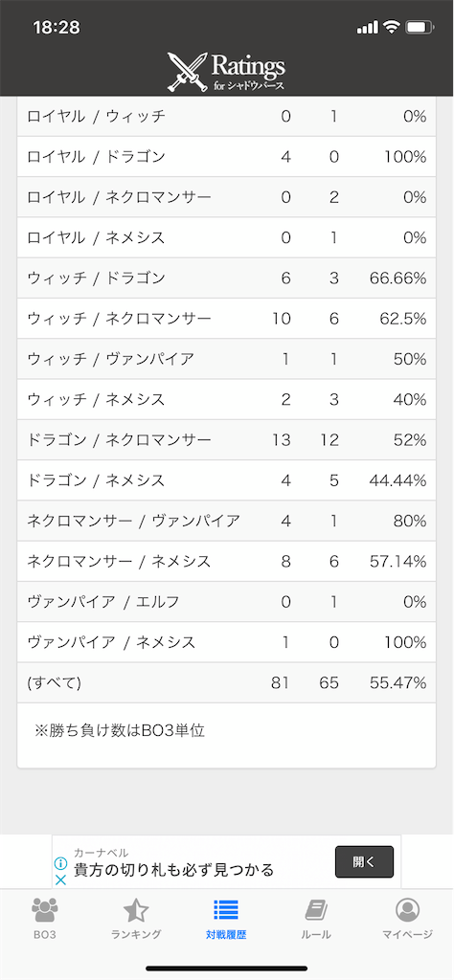Tap the Wi-Fi status icon
The image size is (454, 980).
click(x=392, y=27)
